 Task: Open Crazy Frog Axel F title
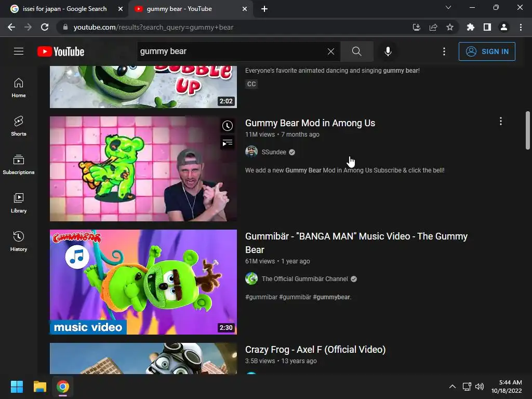(315, 350)
